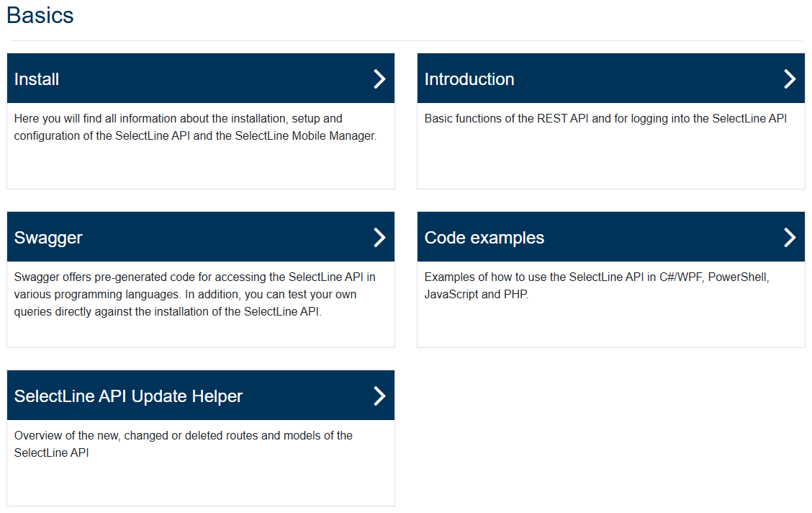Click the chevron arrow on the Install card
812x513 pixels.
pyautogui.click(x=379, y=79)
